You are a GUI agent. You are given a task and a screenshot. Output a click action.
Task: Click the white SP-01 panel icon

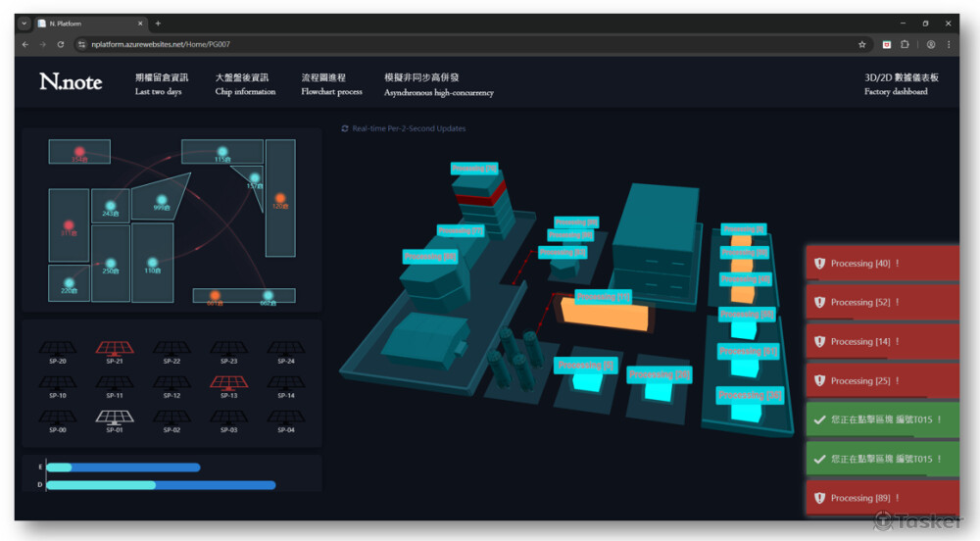[x=114, y=417]
